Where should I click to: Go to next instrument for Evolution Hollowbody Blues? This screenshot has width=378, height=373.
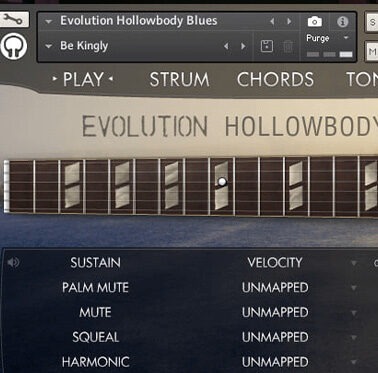coord(289,22)
